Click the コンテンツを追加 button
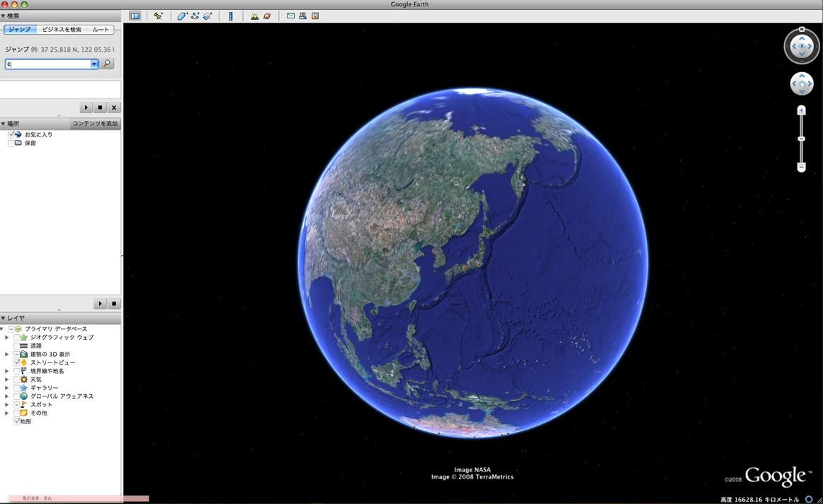The height and width of the screenshot is (504, 823). (x=95, y=124)
